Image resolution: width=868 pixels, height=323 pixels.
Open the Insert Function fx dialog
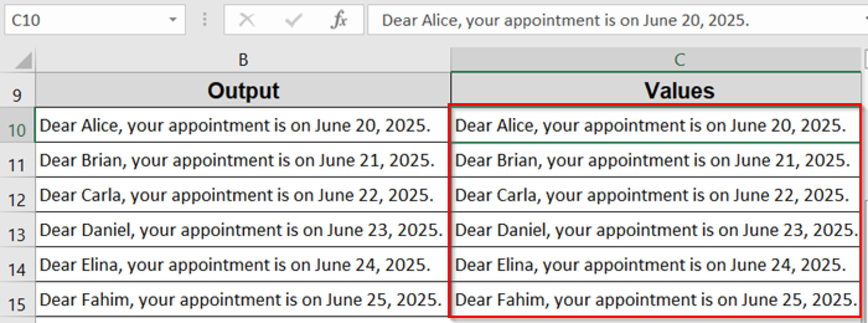(339, 20)
